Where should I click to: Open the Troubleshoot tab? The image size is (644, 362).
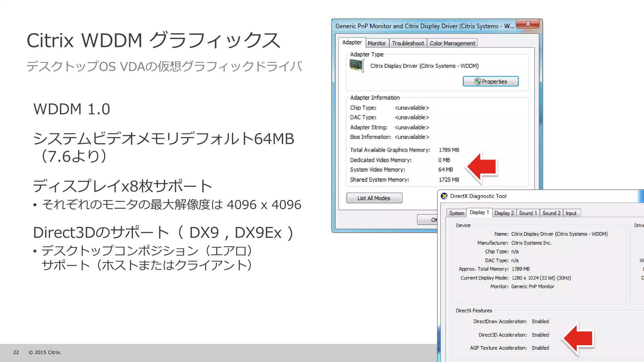point(408,43)
